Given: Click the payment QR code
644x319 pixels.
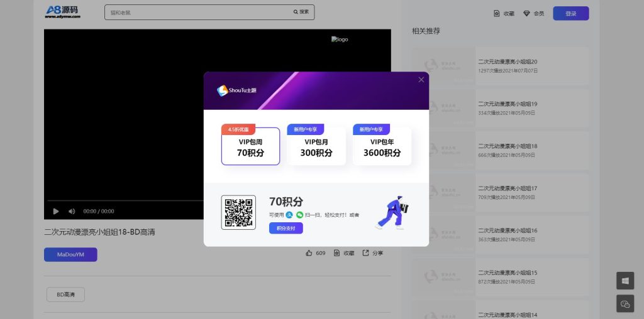Looking at the screenshot, I should pos(238,212).
